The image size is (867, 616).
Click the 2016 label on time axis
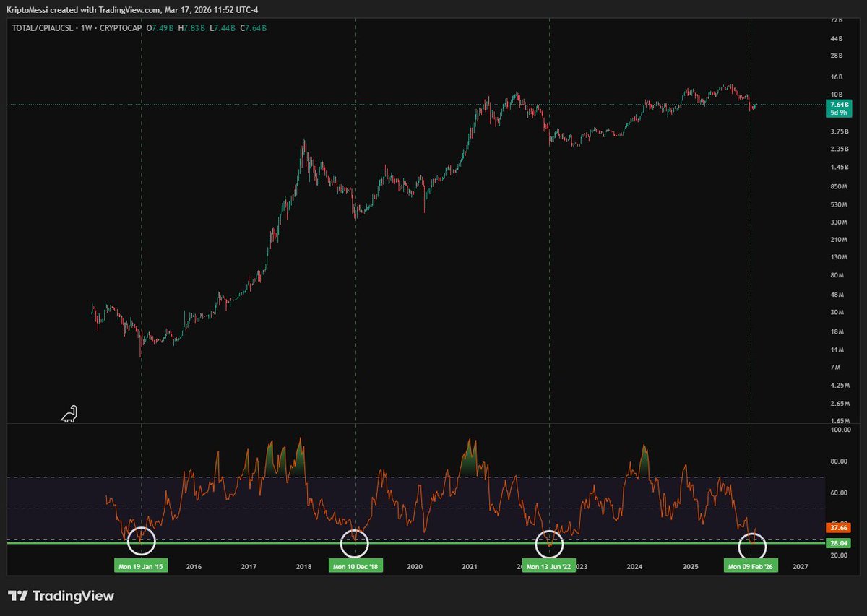[x=194, y=567]
